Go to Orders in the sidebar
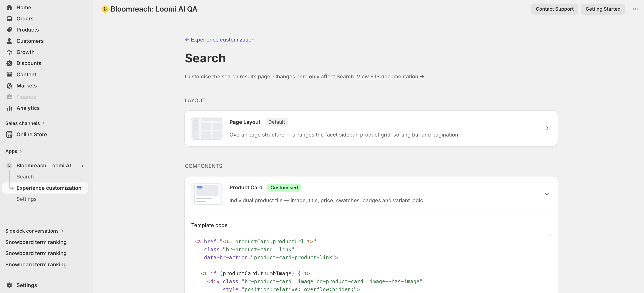644x293 pixels. coord(45,18)
